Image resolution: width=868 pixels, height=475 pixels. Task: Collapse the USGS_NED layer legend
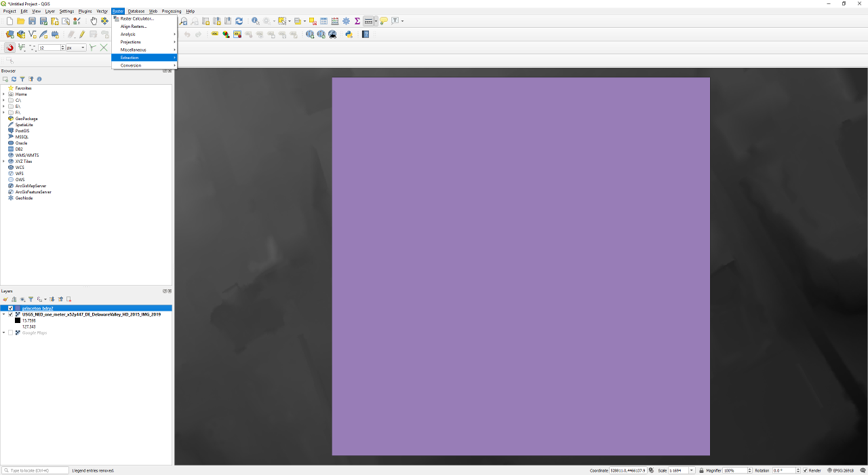point(3,314)
